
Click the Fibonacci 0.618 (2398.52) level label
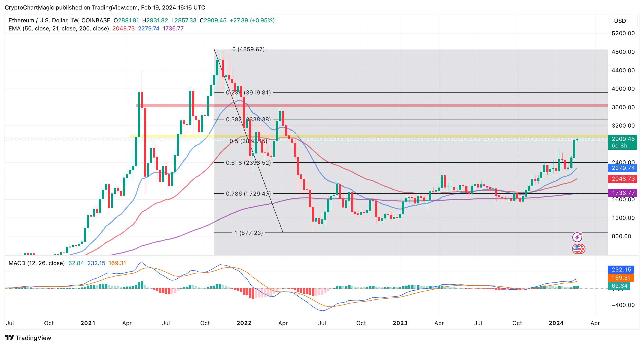tap(248, 163)
